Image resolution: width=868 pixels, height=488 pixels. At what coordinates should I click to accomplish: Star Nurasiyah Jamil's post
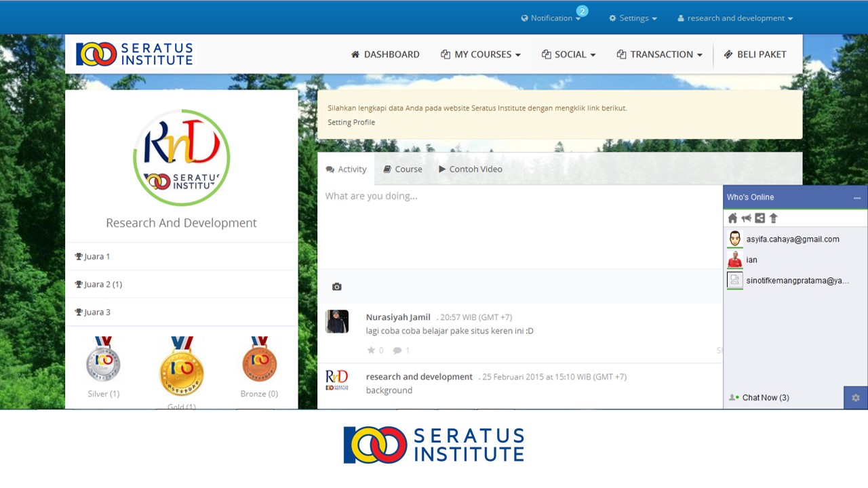pos(371,350)
